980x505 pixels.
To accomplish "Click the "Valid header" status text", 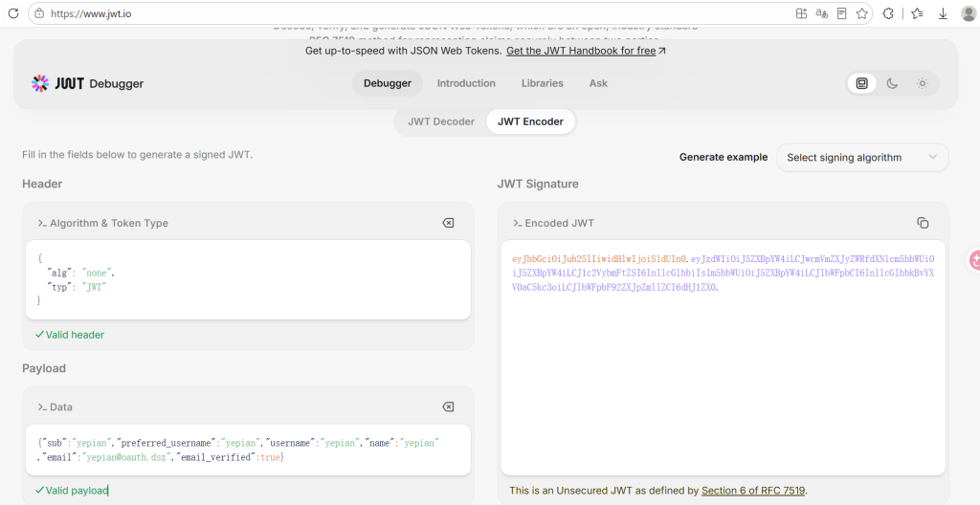I will pos(75,335).
